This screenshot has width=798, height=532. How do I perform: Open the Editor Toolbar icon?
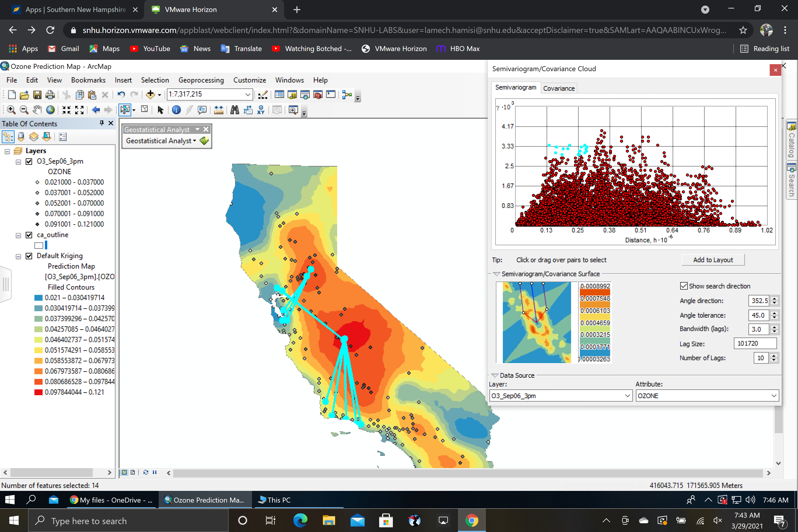(x=263, y=95)
